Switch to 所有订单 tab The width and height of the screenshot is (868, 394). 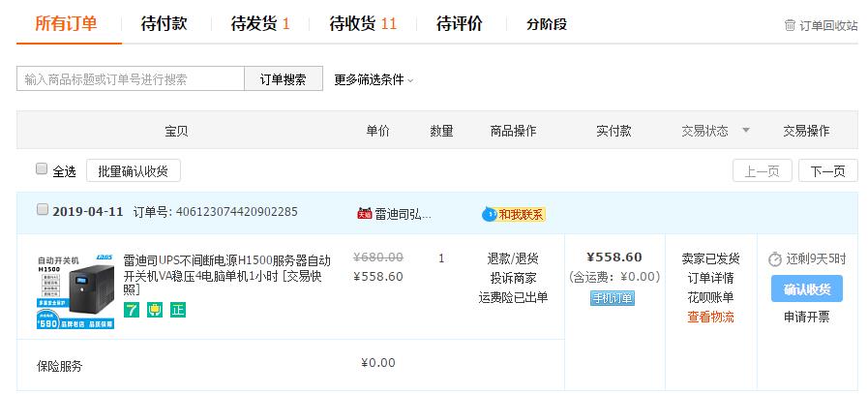coord(66,24)
